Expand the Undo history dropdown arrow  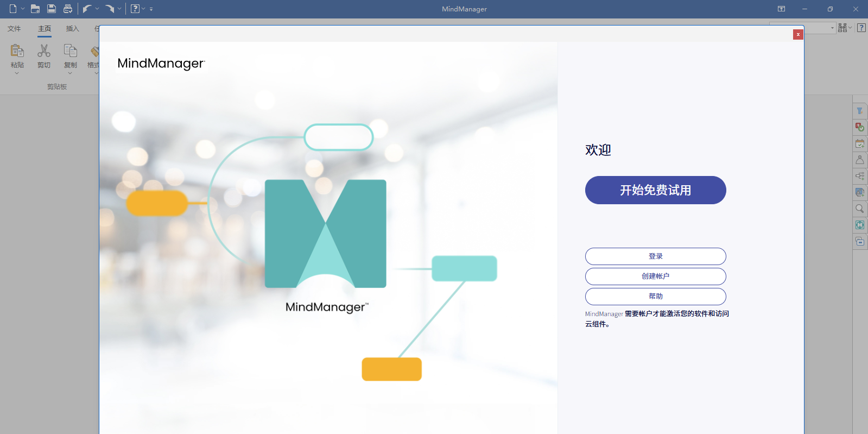pyautogui.click(x=97, y=9)
